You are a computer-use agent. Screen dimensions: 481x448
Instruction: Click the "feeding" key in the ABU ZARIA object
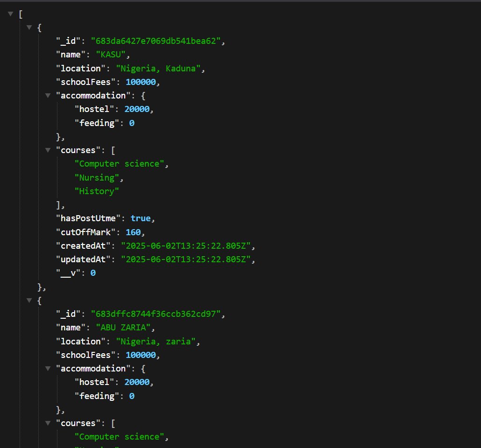pyautogui.click(x=97, y=396)
